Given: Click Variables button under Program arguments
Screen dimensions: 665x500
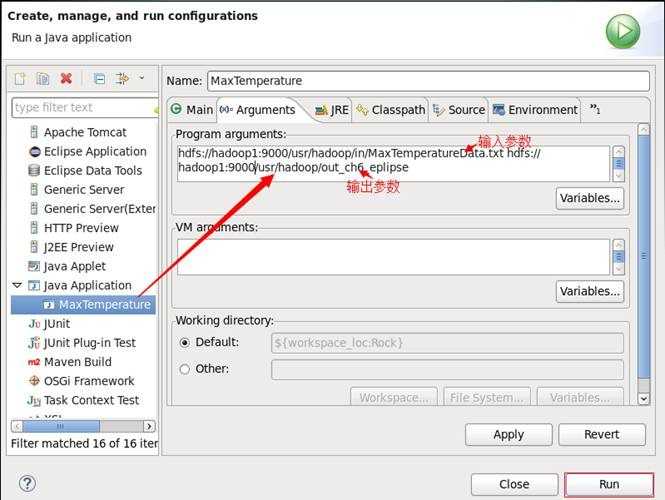Looking at the screenshot, I should click(590, 198).
